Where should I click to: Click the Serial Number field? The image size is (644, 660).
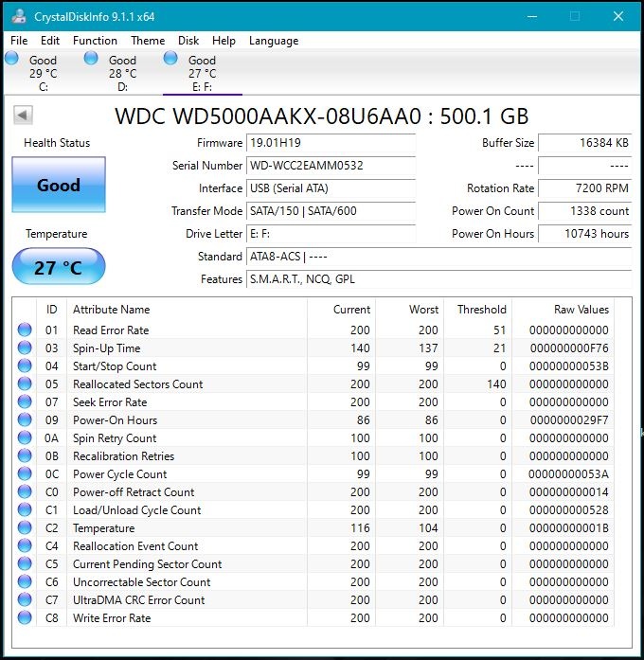point(331,166)
